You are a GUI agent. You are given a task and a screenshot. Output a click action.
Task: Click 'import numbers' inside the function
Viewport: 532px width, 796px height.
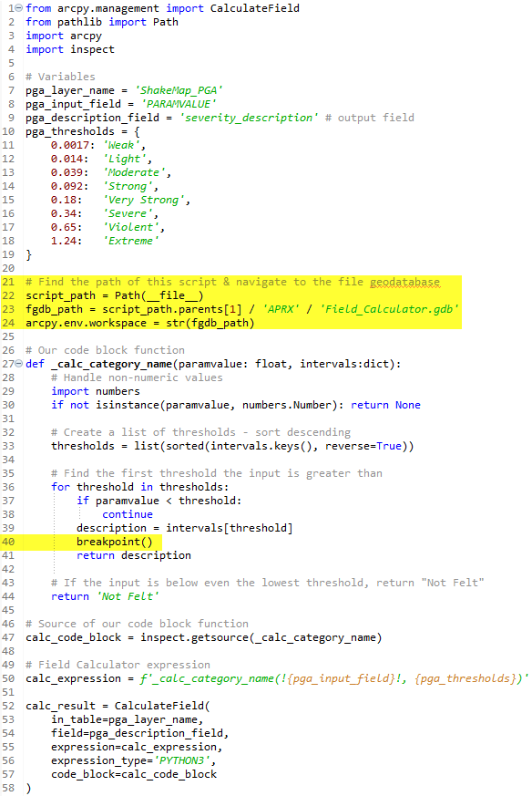pos(96,391)
